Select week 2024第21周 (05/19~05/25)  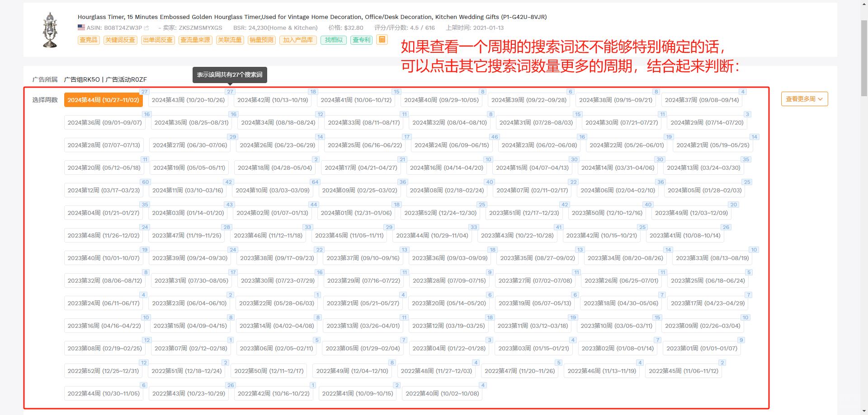(x=713, y=145)
